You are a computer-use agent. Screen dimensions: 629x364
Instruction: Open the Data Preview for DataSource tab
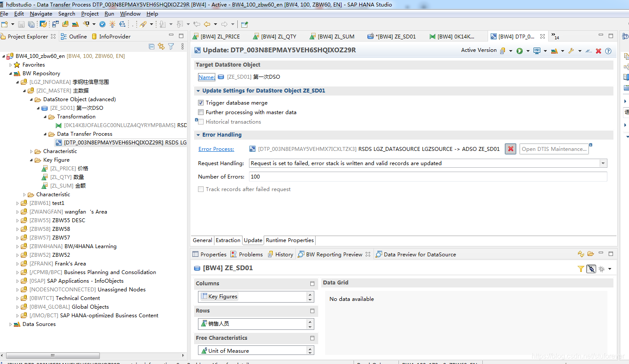416,255
